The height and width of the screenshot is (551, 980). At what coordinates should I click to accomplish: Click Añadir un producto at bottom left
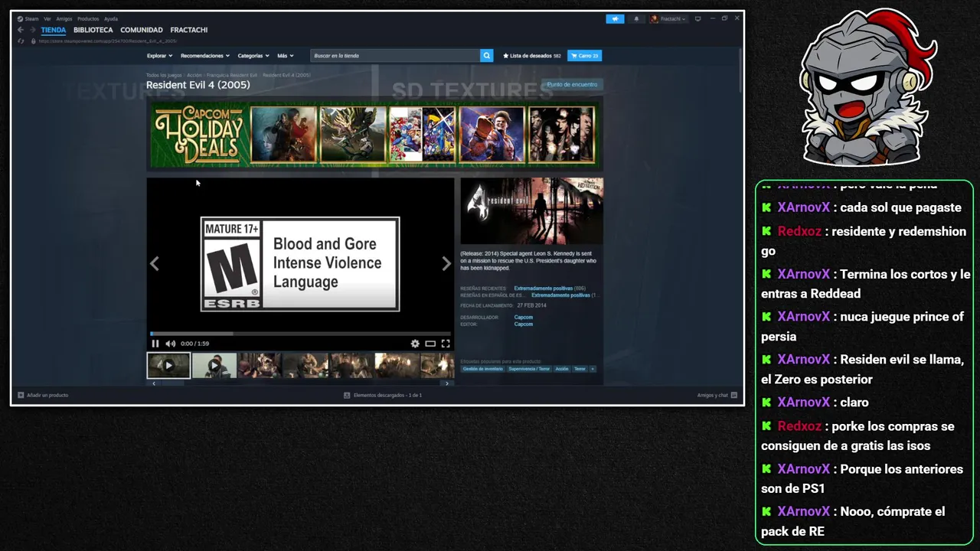point(47,395)
